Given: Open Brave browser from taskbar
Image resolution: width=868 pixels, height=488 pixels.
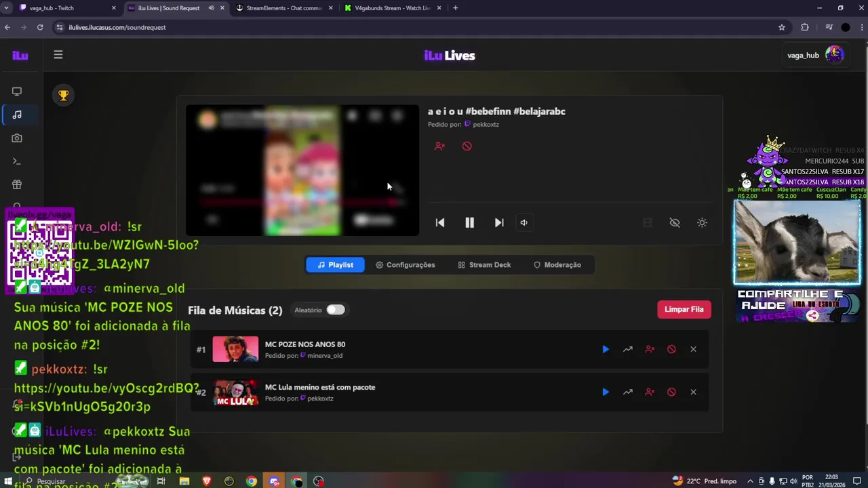Looking at the screenshot, I should pyautogui.click(x=207, y=481).
